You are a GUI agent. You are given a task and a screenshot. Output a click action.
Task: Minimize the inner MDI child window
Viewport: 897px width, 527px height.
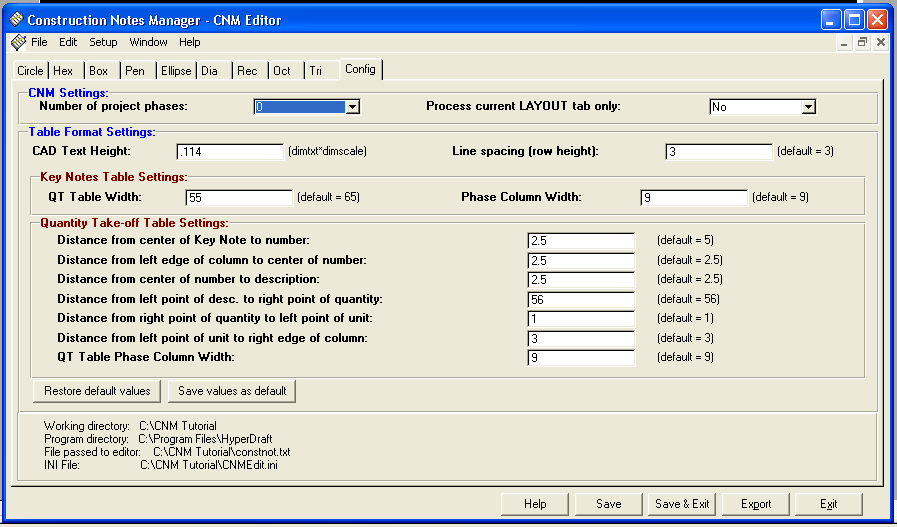(844, 43)
